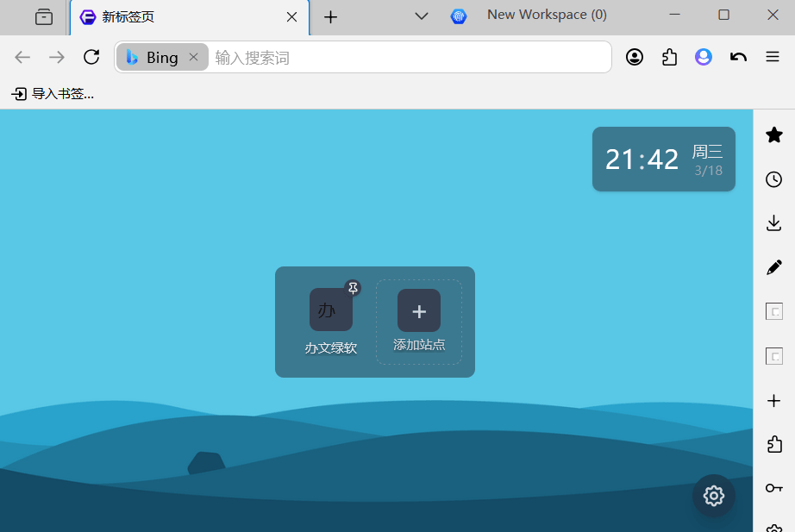
Task: Click the account icon next to search bar
Action: [635, 56]
